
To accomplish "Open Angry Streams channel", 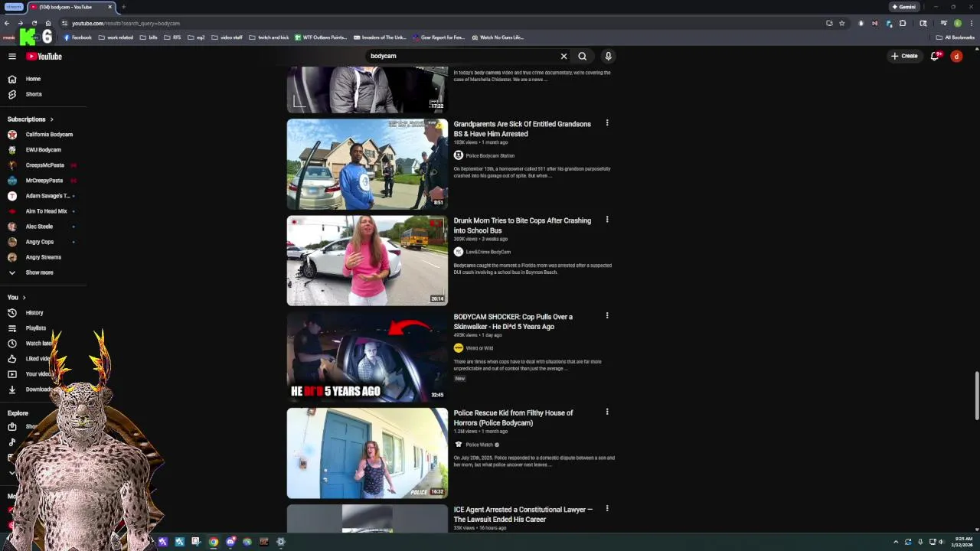I will pyautogui.click(x=43, y=257).
